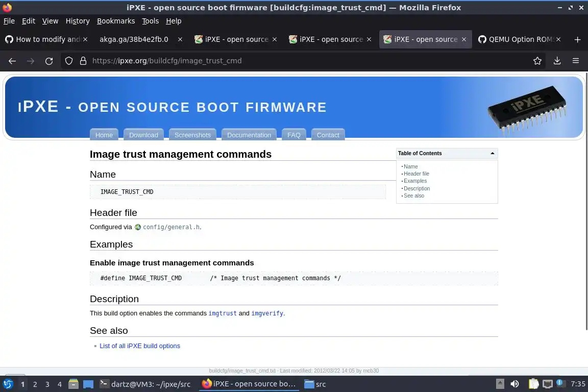This screenshot has height=392, width=588.
Task: Open the Tools menu
Action: (151, 21)
